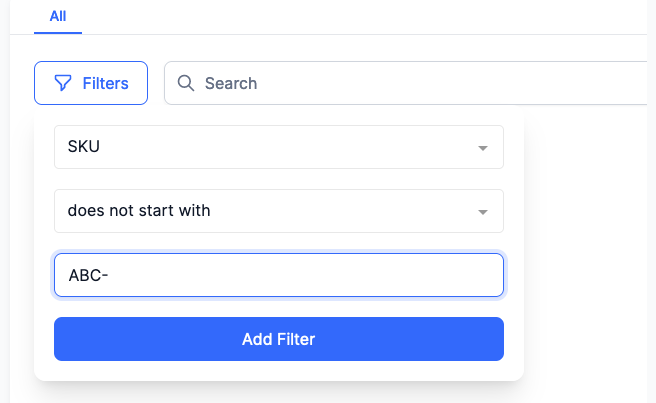Viewport: 656px width, 403px height.
Task: Click the funnel icon on Filters button
Action: (x=63, y=83)
